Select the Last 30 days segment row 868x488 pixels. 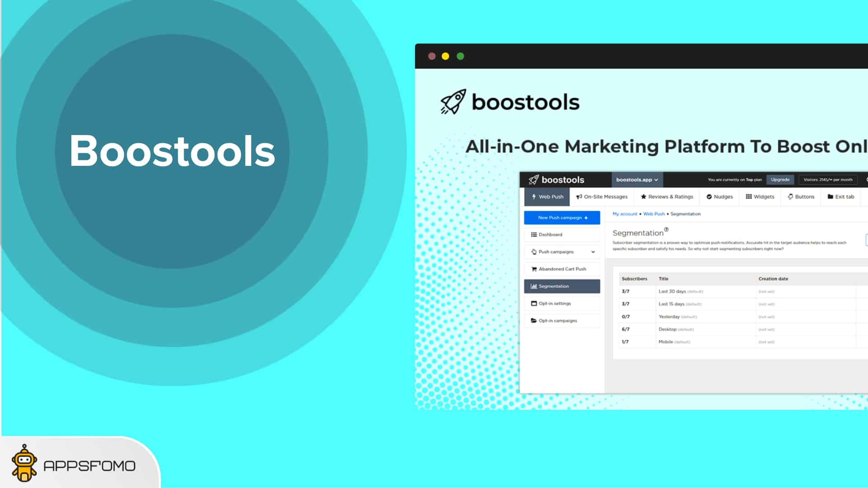(x=672, y=292)
